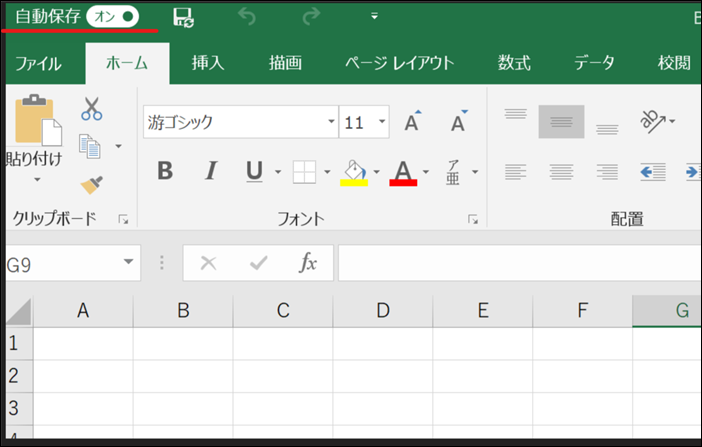The height and width of the screenshot is (447, 702).
Task: Select column A header
Action: pos(83,310)
